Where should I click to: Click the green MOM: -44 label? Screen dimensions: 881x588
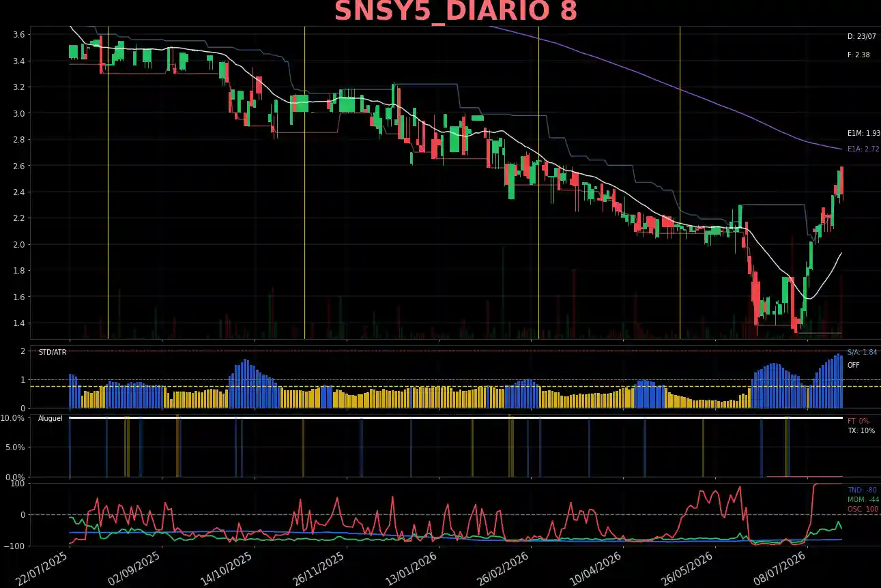pyautogui.click(x=863, y=499)
